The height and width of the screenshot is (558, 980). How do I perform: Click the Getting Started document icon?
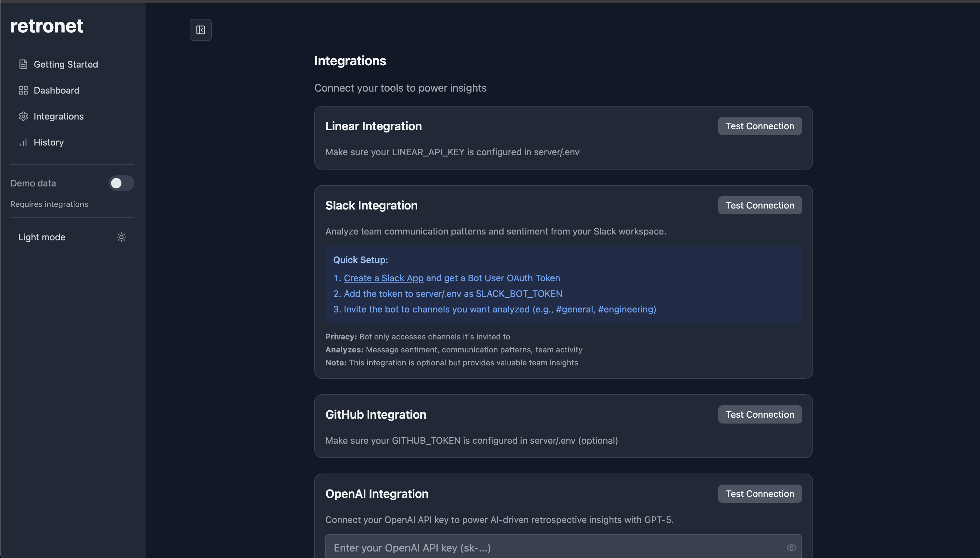pyautogui.click(x=23, y=64)
